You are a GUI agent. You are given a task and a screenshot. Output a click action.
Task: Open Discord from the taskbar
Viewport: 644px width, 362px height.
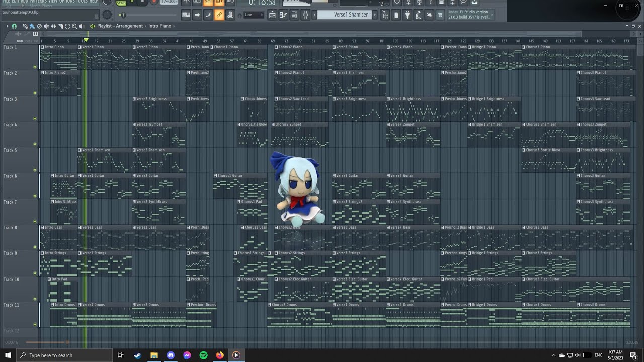[x=171, y=355]
